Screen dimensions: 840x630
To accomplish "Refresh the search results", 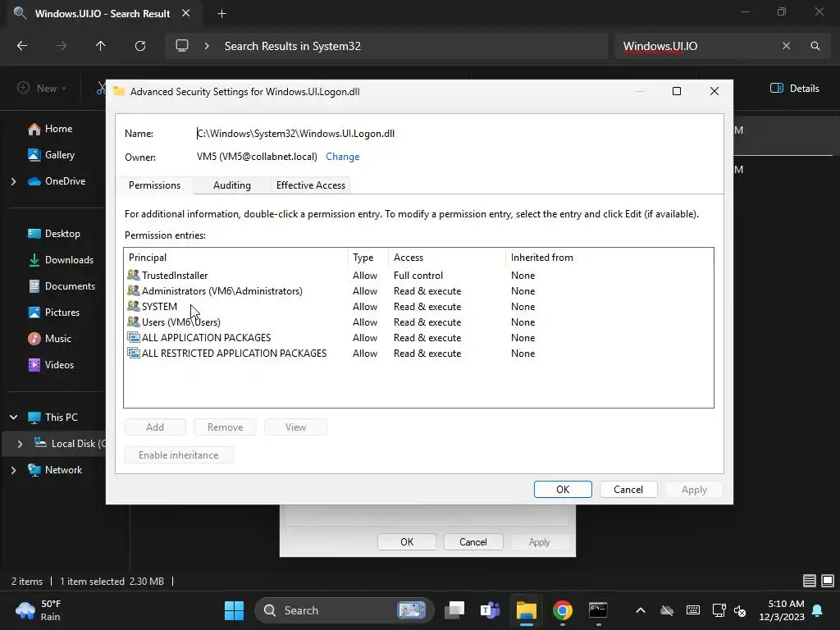I will pyautogui.click(x=140, y=46).
